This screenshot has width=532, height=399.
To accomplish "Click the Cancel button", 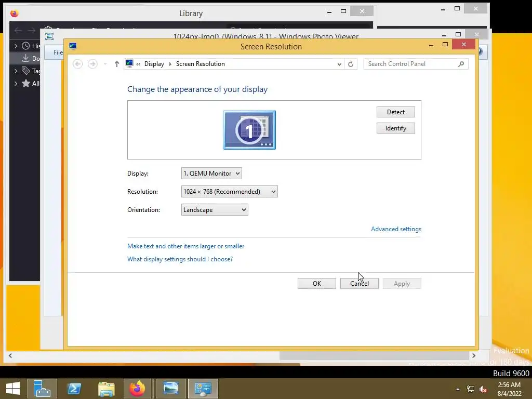I will [x=360, y=284].
